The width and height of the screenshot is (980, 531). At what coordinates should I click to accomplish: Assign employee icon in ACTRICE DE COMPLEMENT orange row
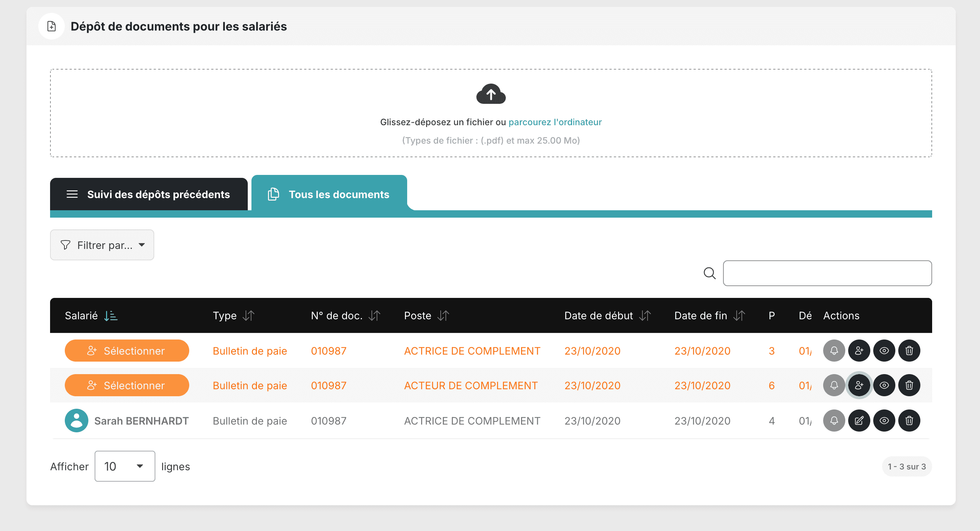859,351
